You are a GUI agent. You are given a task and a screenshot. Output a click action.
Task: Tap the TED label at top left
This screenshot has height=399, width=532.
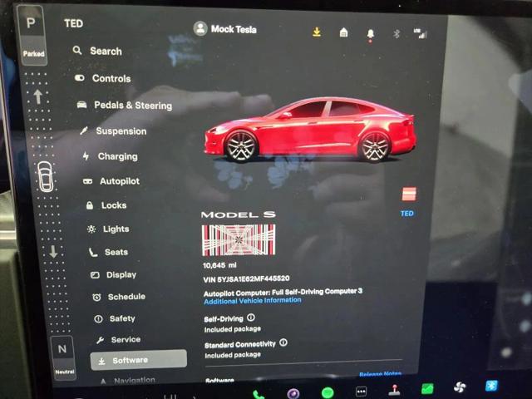click(x=74, y=23)
